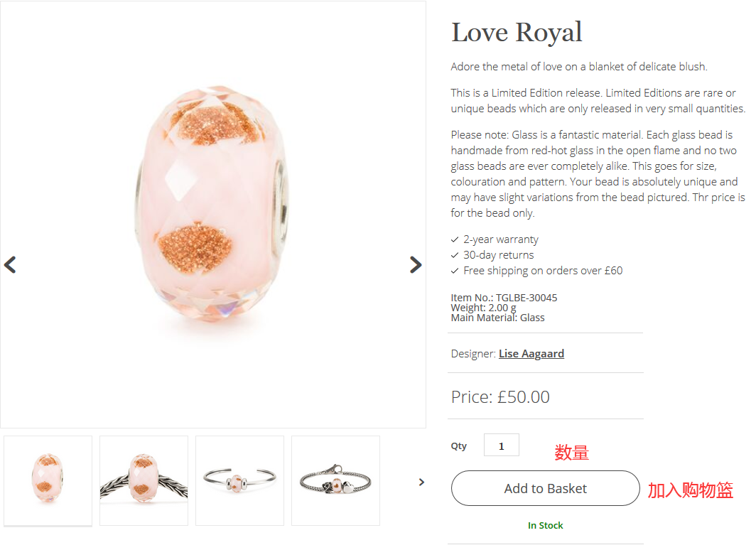Click the next image arrow on the gallery
The height and width of the screenshot is (545, 756).
click(x=416, y=265)
